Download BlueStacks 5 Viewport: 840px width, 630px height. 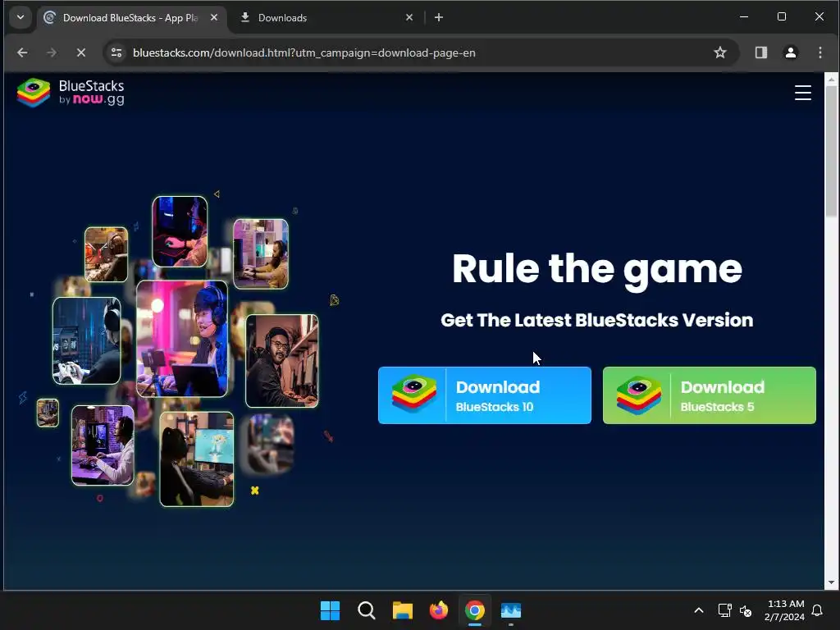[710, 395]
